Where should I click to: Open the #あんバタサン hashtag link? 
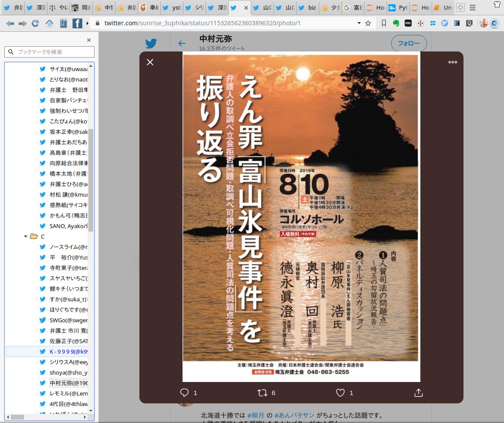click(294, 415)
